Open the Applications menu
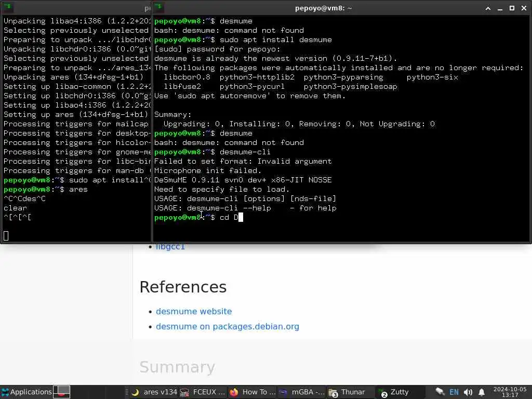 26,392
